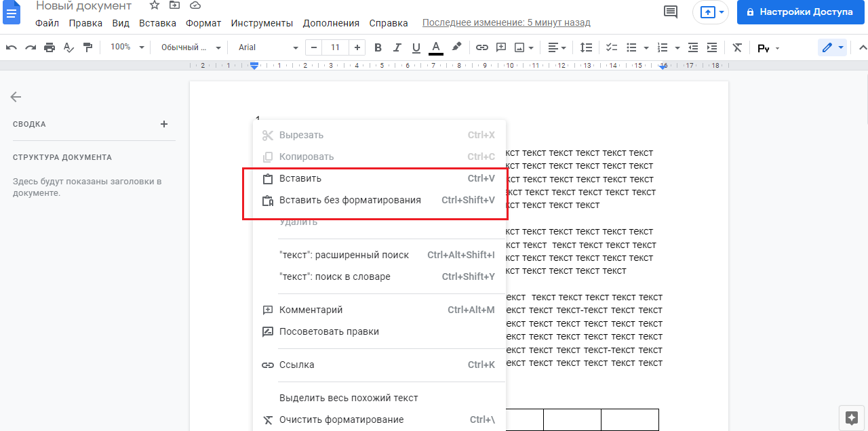
Task: Run spelling and grammar check icon
Action: pyautogui.click(x=68, y=47)
